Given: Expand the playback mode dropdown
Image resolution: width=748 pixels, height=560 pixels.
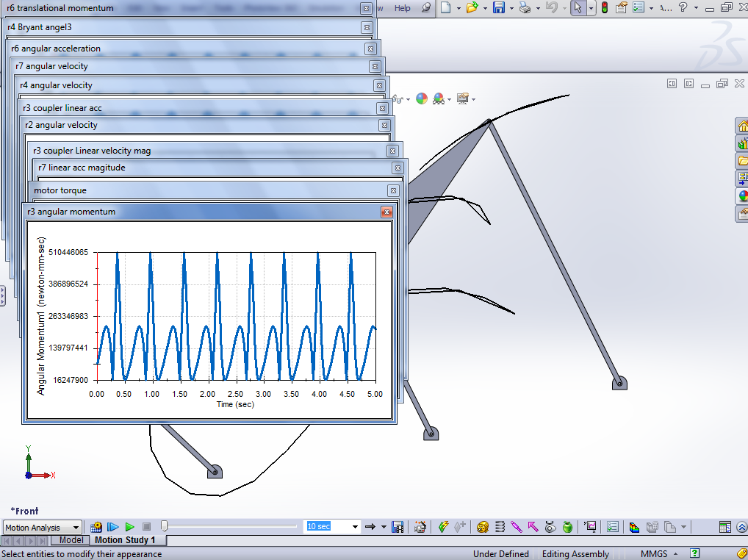Looking at the screenshot, I should tap(384, 527).
